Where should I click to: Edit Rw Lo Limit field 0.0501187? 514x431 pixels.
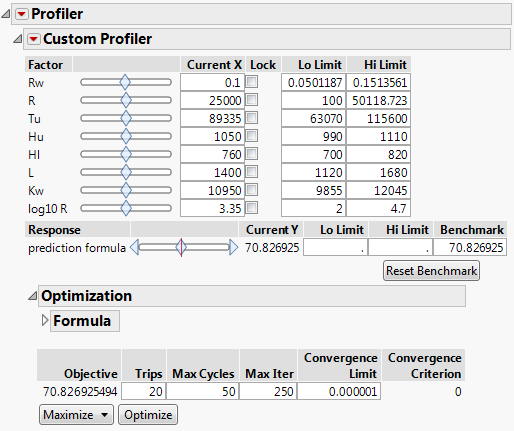click(x=313, y=82)
